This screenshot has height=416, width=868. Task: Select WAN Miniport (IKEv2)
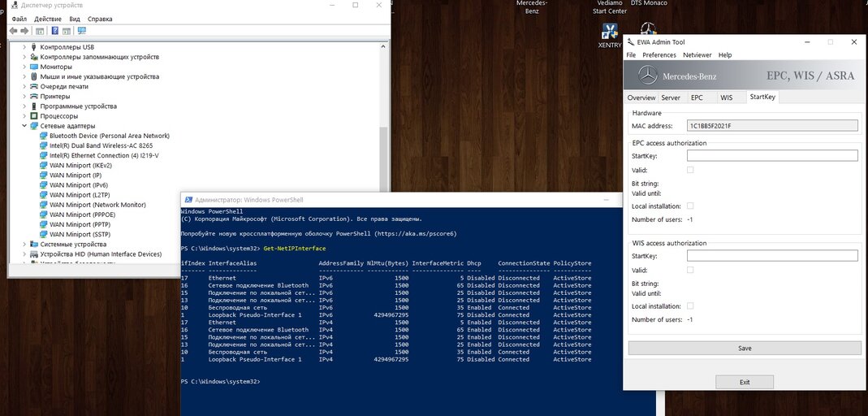click(x=81, y=166)
